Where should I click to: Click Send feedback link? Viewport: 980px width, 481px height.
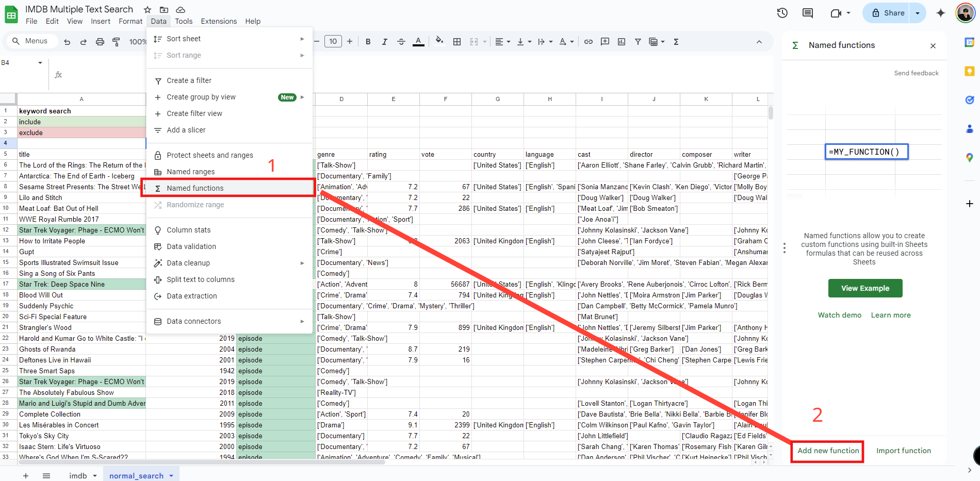917,73
